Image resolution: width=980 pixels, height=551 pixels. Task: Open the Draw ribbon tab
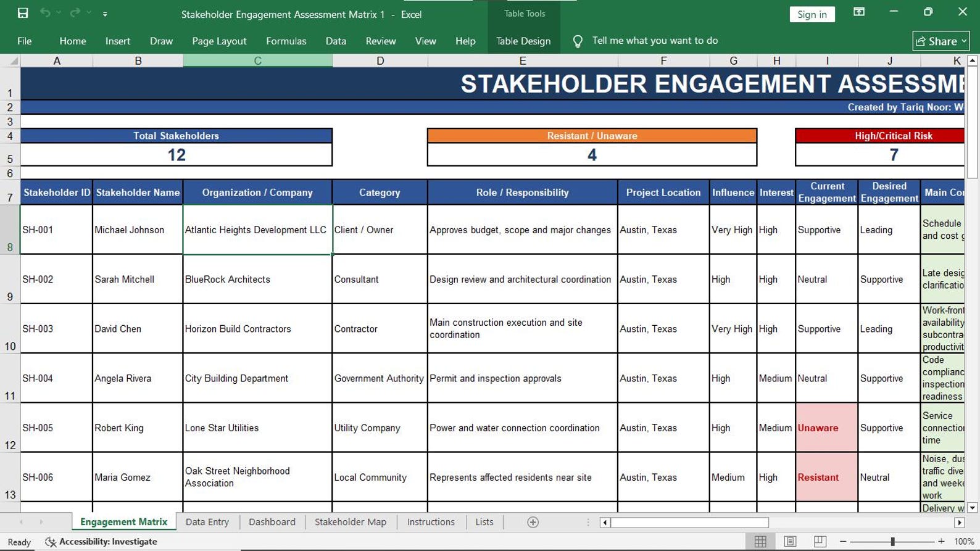click(x=161, y=41)
